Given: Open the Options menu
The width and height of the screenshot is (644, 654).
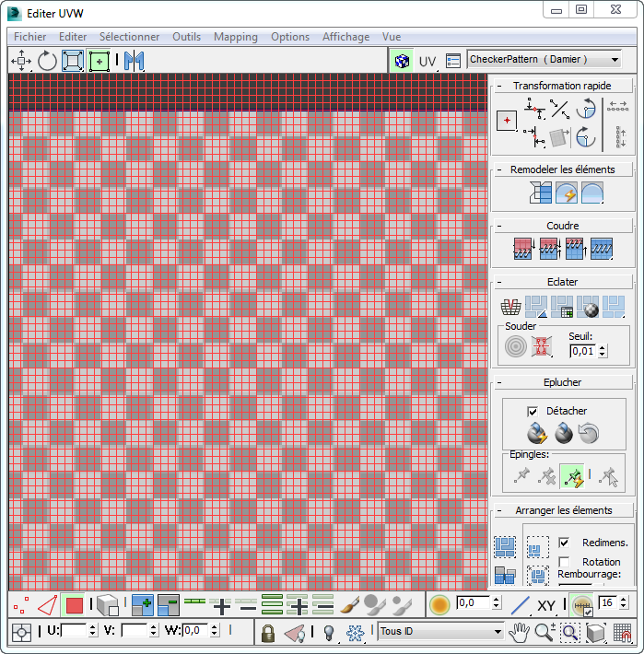Looking at the screenshot, I should [x=290, y=37].
